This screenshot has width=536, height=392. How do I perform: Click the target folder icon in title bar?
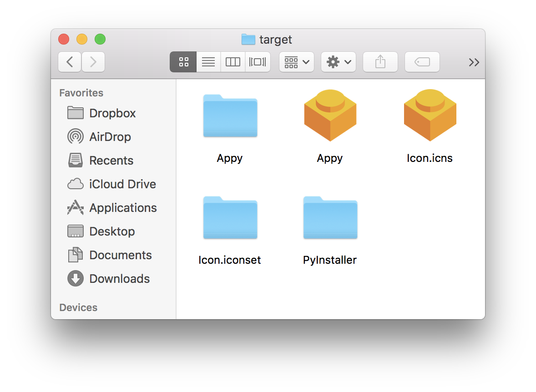click(x=248, y=39)
